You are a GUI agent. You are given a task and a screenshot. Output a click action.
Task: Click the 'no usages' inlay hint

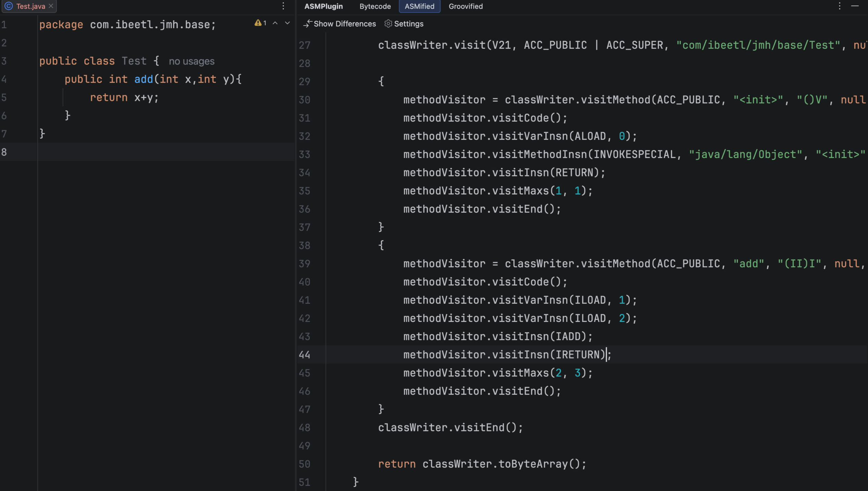click(x=191, y=61)
